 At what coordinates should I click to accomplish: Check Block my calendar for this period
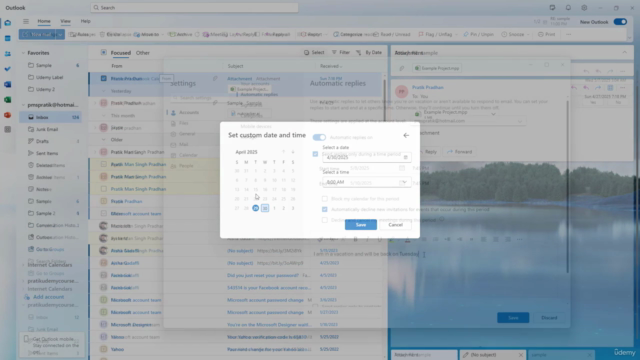point(324,199)
